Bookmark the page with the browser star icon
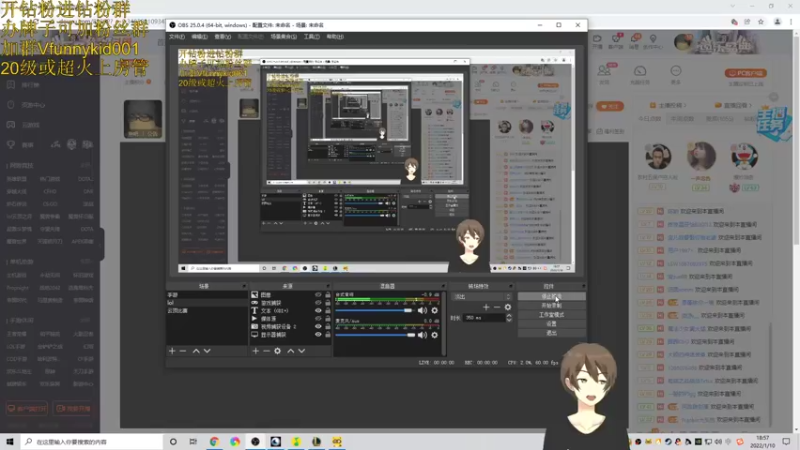The width and height of the screenshot is (800, 450). pyautogui.click(x=761, y=22)
